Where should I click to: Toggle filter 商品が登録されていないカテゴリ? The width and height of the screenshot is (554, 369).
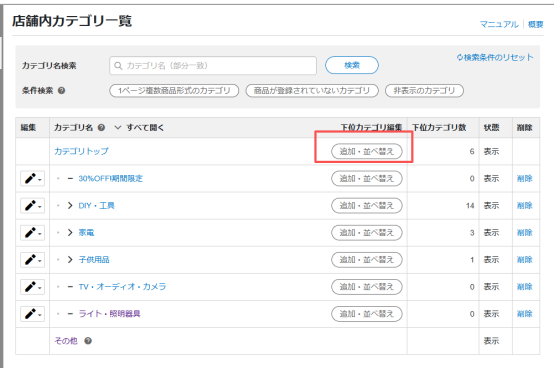pyautogui.click(x=312, y=90)
